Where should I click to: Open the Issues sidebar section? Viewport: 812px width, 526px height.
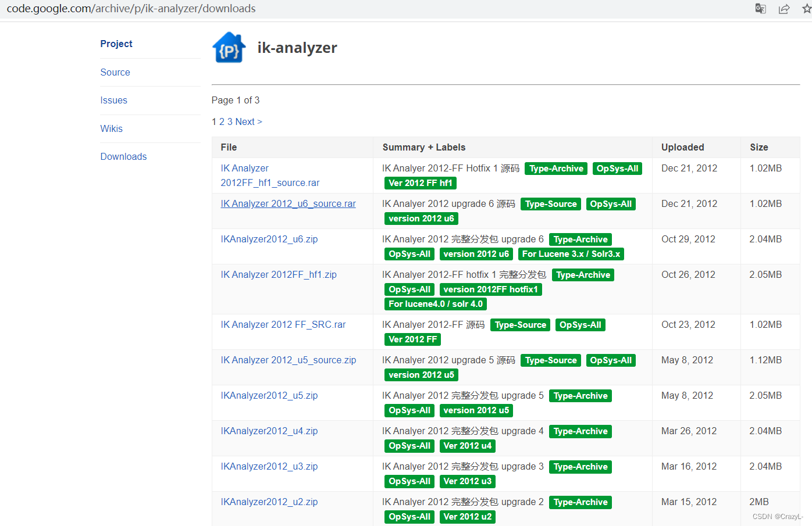[x=113, y=100]
